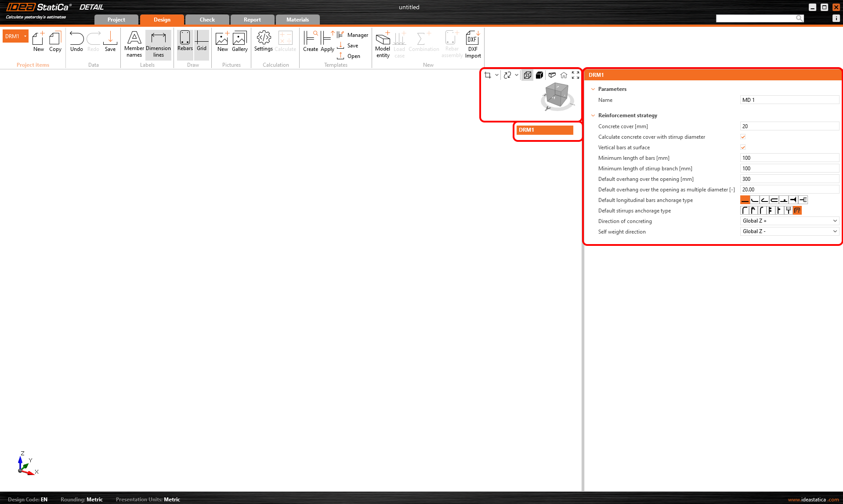Viewport: 843px width, 504px height.
Task: Choose the first stirrup anchorage type icon
Action: coord(745,211)
